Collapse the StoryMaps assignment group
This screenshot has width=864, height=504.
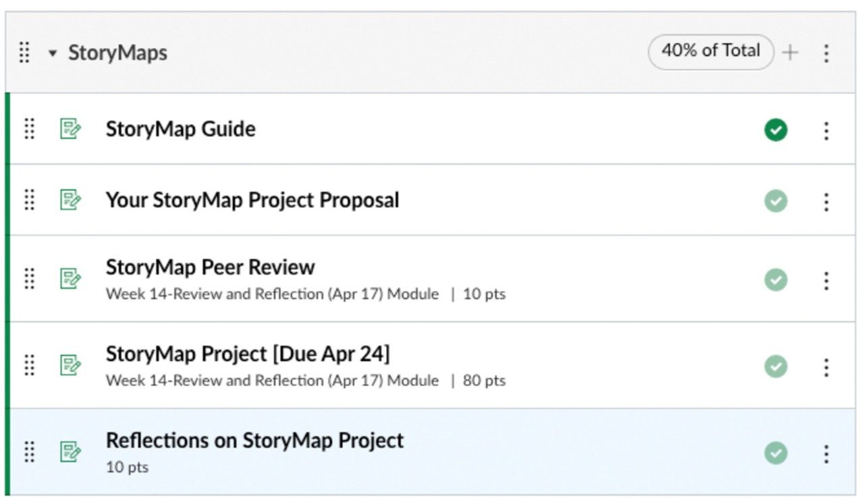point(53,53)
